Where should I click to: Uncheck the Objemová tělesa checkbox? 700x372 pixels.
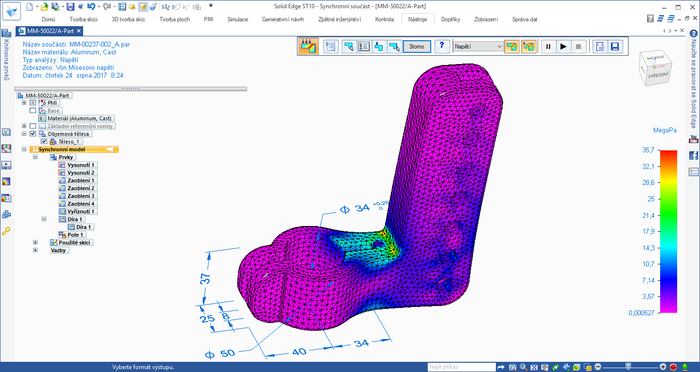pos(33,134)
